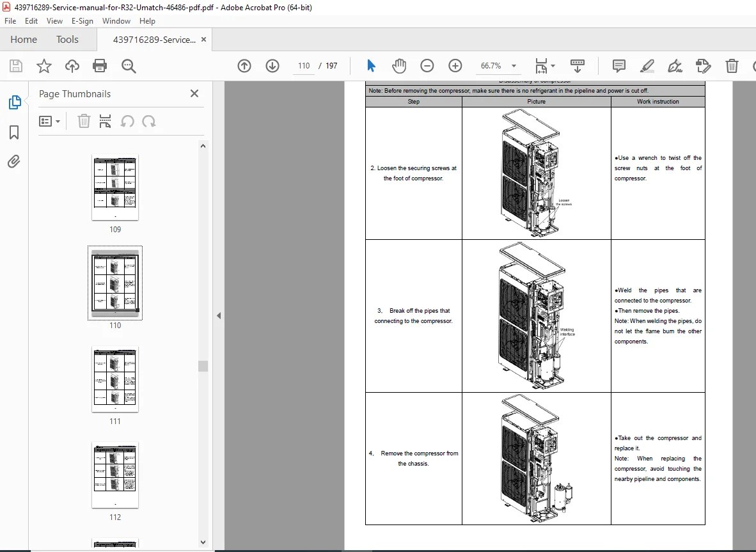
Task: Click the page number 110 field
Action: [x=304, y=66]
